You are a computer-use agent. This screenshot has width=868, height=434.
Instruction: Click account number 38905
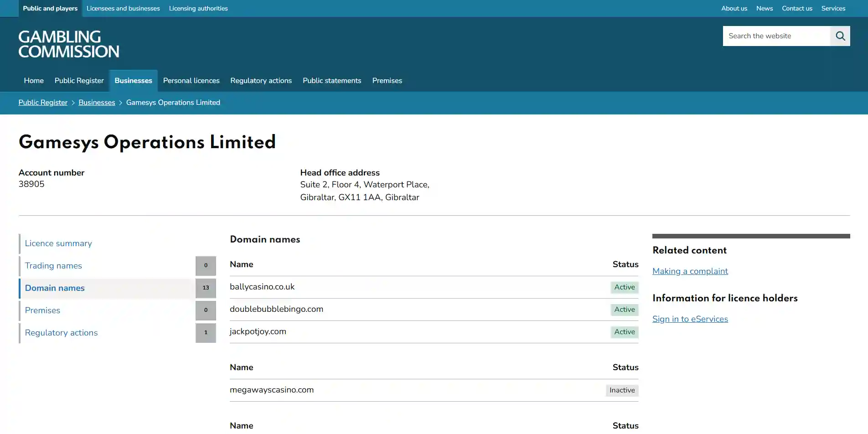click(x=31, y=184)
